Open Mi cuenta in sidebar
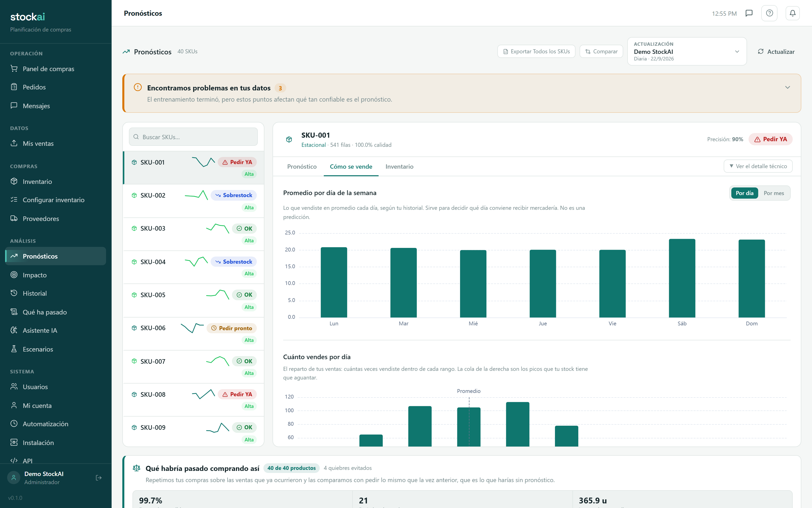The width and height of the screenshot is (812, 508). pyautogui.click(x=56, y=406)
